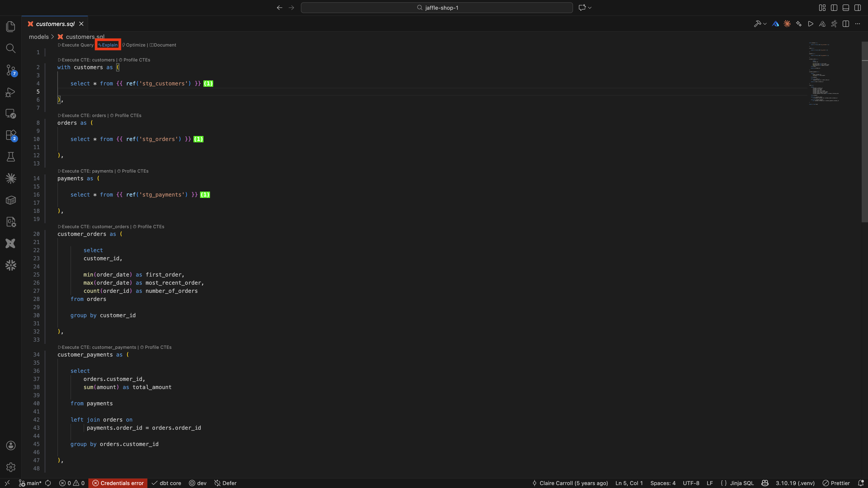
Task: Select dev target in status bar
Action: 198,483
